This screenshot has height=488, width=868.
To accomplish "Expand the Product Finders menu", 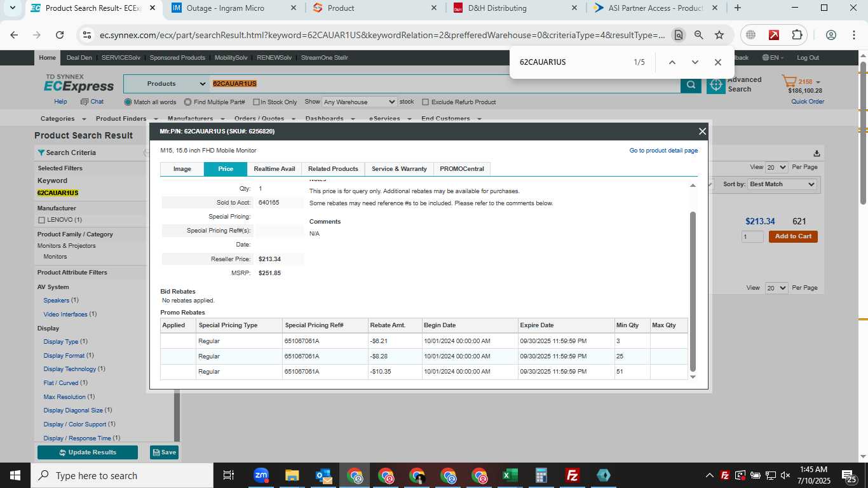I will [126, 119].
